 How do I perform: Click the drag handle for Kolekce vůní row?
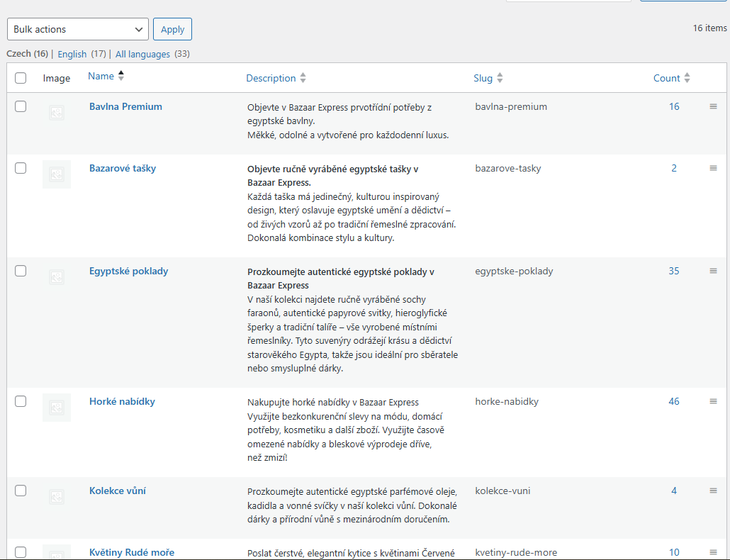point(713,491)
